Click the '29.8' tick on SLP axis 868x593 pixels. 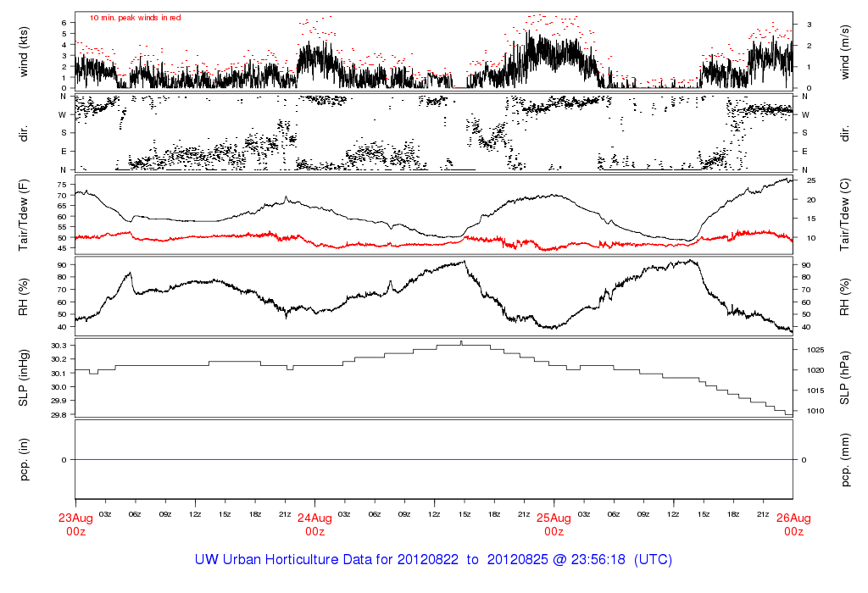pyautogui.click(x=58, y=415)
